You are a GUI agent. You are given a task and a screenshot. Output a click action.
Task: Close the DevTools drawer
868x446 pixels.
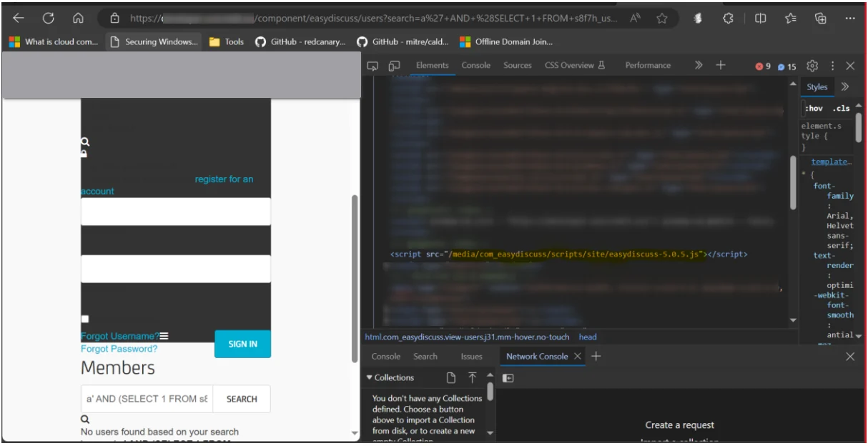pos(850,356)
